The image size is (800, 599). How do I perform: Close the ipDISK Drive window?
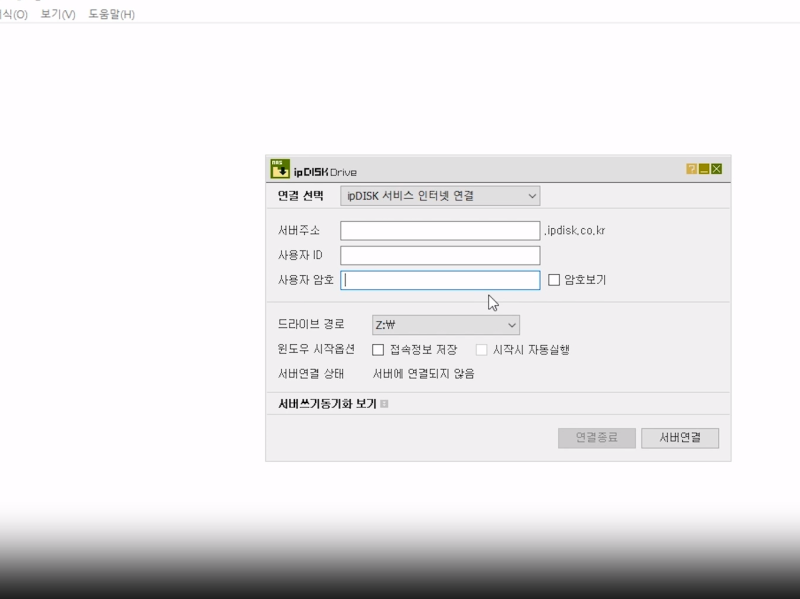pos(715,166)
